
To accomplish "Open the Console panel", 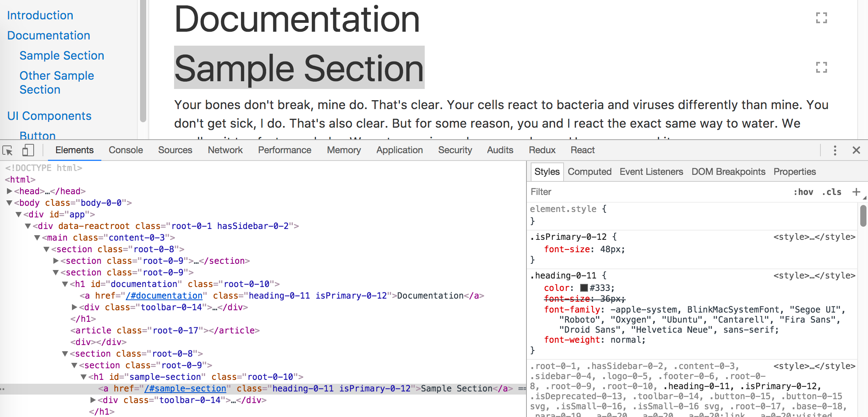I will [x=125, y=150].
